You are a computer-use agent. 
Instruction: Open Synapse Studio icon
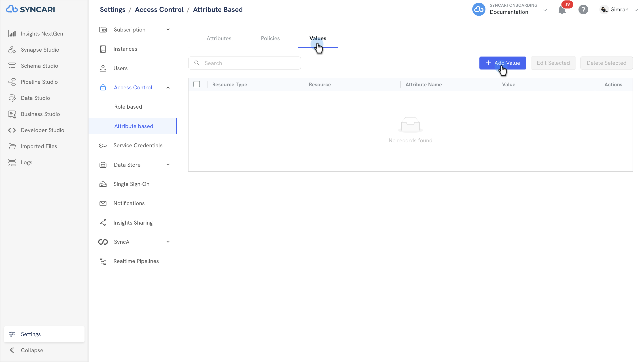click(x=12, y=50)
